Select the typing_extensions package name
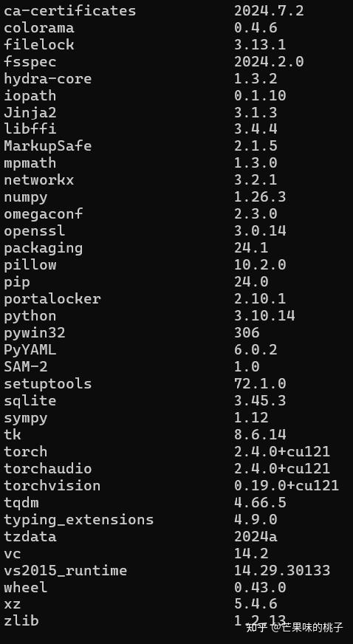Viewport: 353px width, 644px height. [79, 519]
